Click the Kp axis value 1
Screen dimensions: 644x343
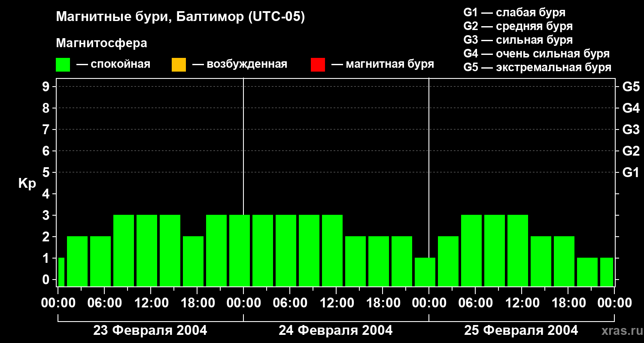(x=47, y=258)
